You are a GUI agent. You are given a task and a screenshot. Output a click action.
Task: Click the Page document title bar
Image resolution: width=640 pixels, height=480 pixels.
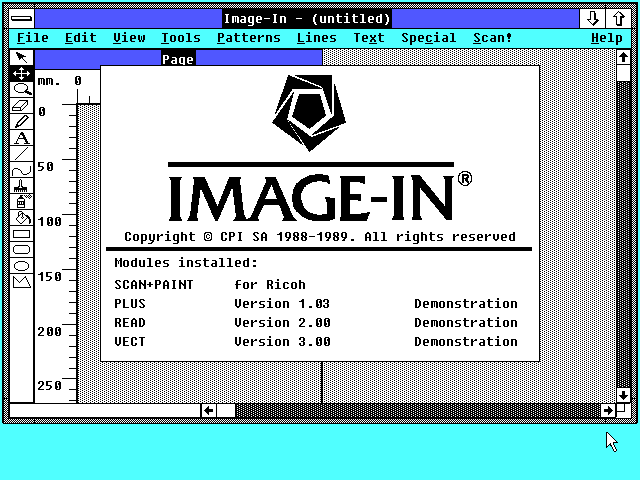(178, 58)
